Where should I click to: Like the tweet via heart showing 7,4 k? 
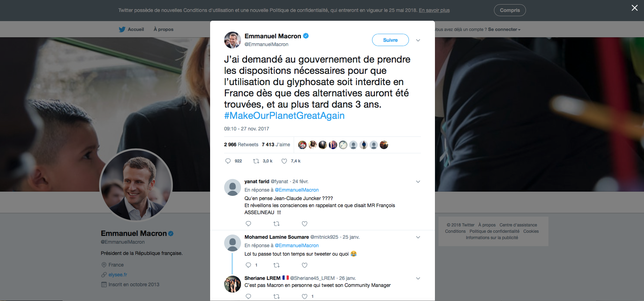[284, 161]
